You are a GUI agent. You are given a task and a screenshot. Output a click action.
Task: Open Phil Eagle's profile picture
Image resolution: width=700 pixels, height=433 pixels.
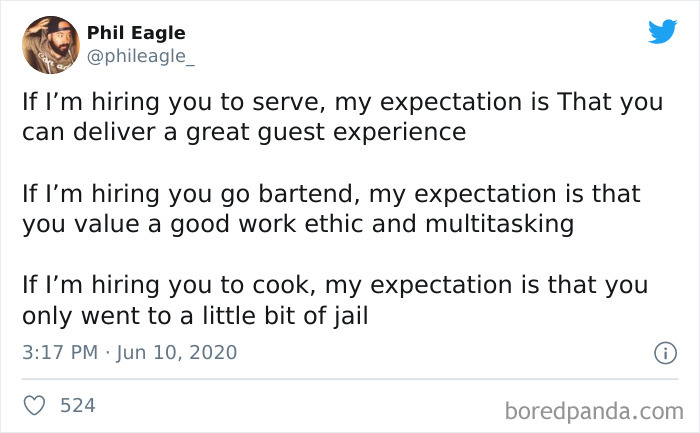pos(50,45)
